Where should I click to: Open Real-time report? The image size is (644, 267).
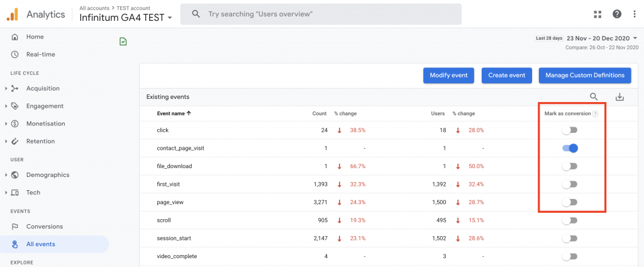41,54
